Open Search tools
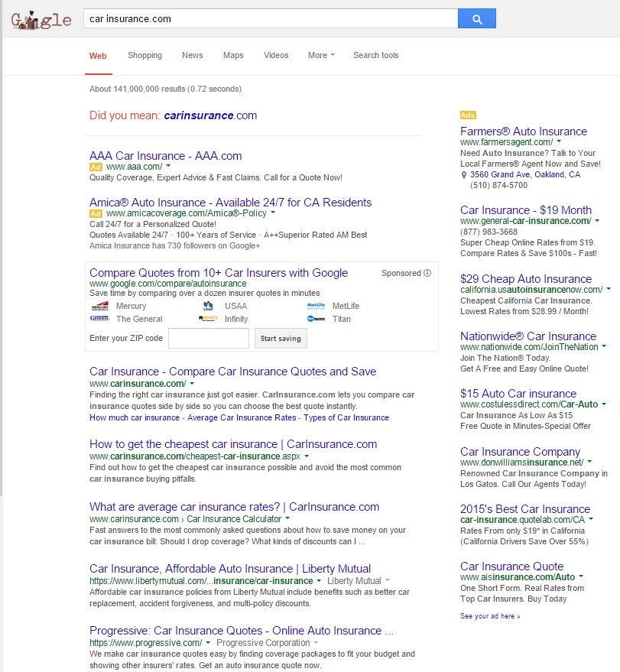The image size is (620, 672). tap(376, 55)
